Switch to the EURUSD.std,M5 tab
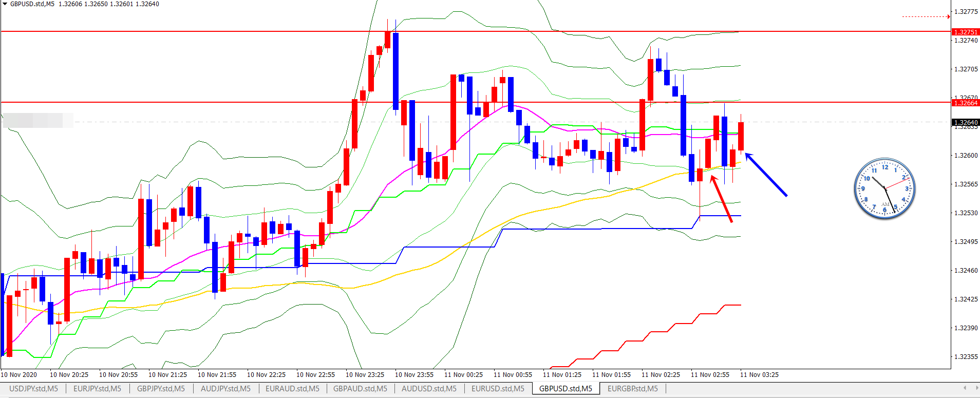This screenshot has width=980, height=398. point(498,389)
